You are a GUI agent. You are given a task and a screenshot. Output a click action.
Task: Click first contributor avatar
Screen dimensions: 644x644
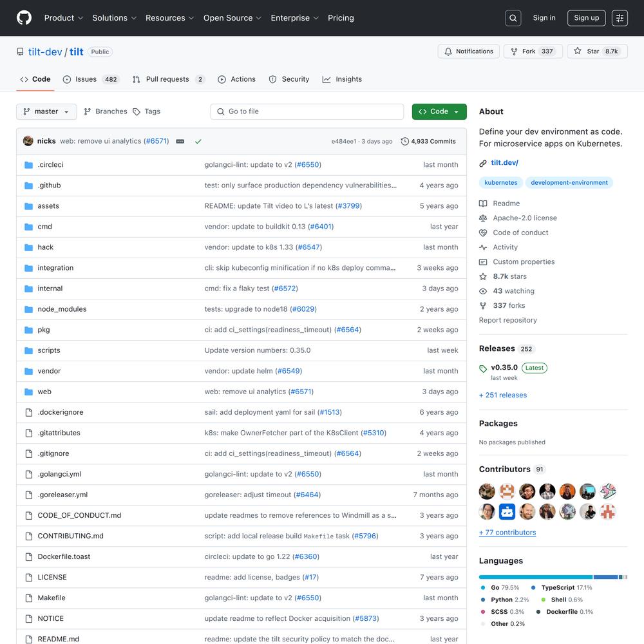487,491
